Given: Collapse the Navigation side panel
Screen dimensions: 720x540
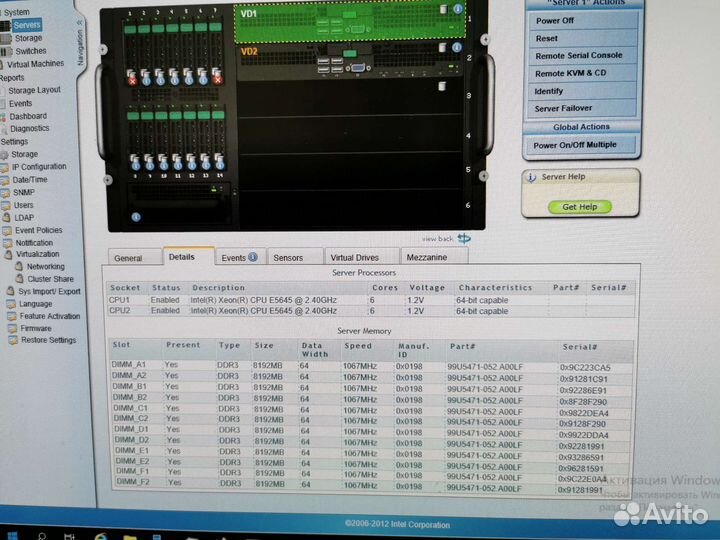Looking at the screenshot, I should pyautogui.click(x=80, y=22).
